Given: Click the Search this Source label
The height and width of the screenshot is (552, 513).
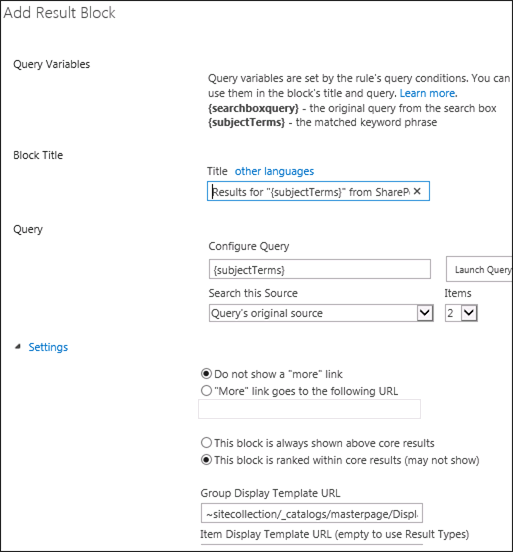Looking at the screenshot, I should (253, 293).
